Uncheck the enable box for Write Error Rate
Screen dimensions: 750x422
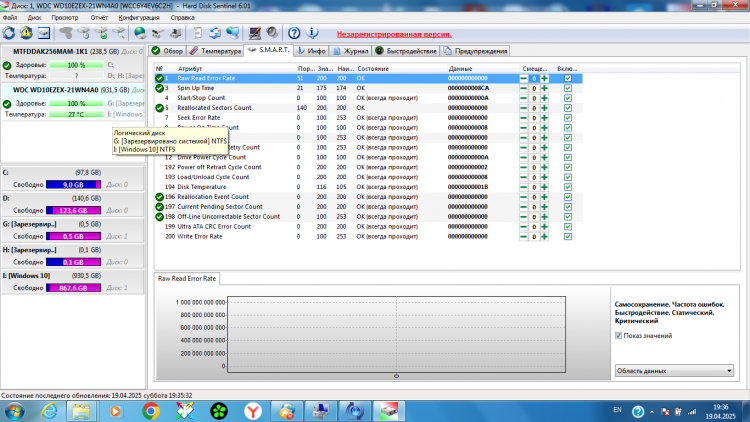coord(568,236)
